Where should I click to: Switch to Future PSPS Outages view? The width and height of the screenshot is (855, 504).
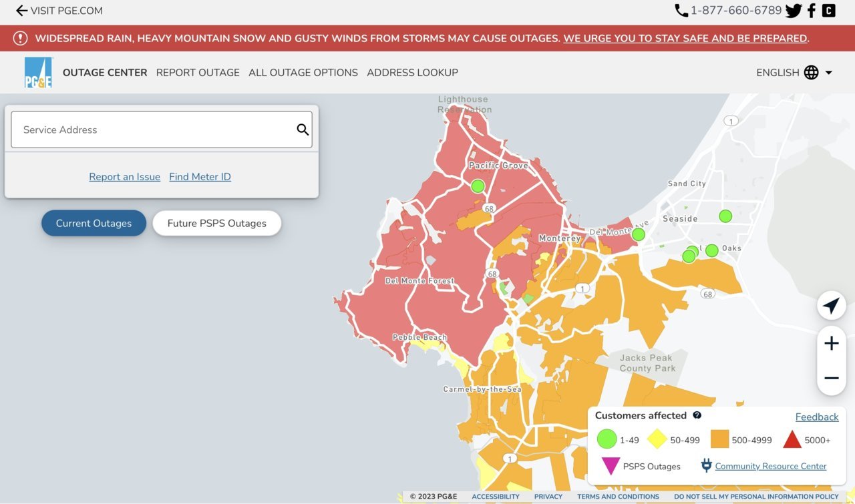216,223
